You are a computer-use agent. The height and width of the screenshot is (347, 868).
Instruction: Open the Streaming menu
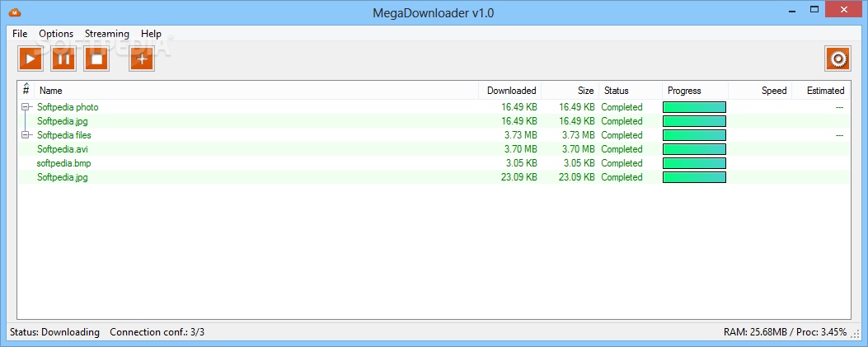click(107, 34)
